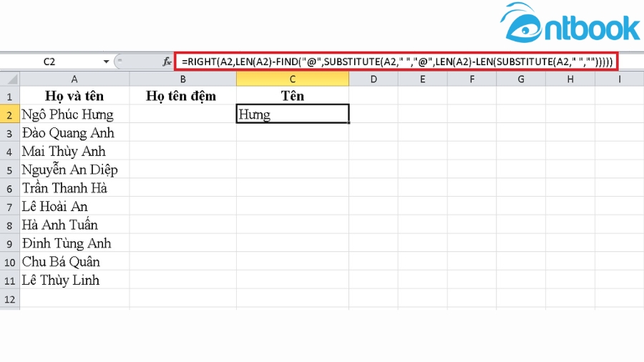Click the 'Tên' header cell
This screenshot has width=644, height=362.
click(x=293, y=96)
